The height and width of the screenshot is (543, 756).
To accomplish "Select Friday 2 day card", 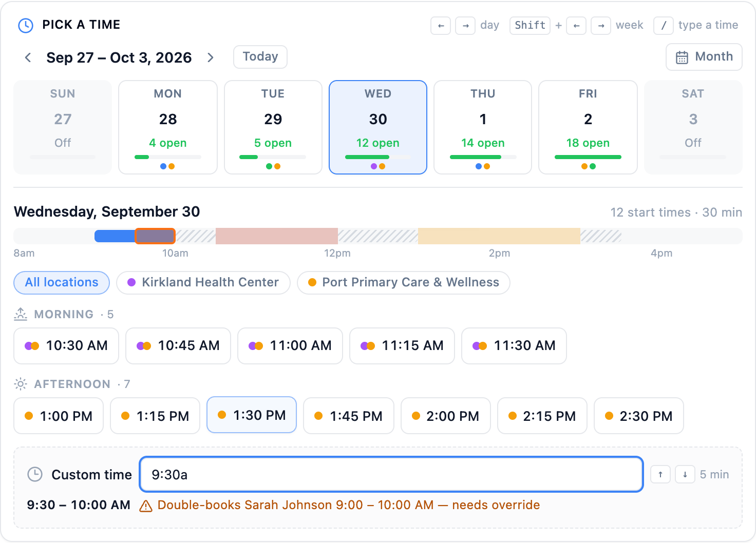I will 588,127.
